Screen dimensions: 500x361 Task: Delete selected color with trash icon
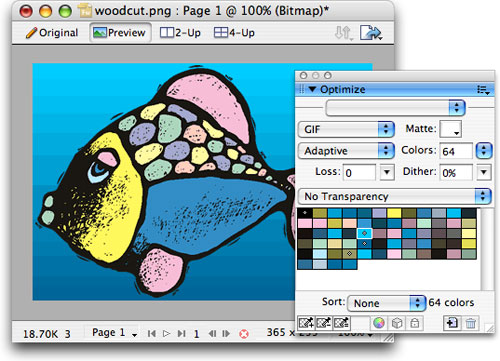tap(471, 323)
